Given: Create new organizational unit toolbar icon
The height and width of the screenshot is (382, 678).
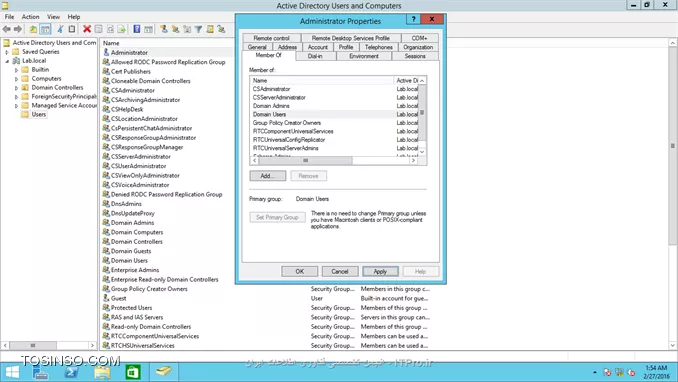Looking at the screenshot, I should [x=187, y=29].
